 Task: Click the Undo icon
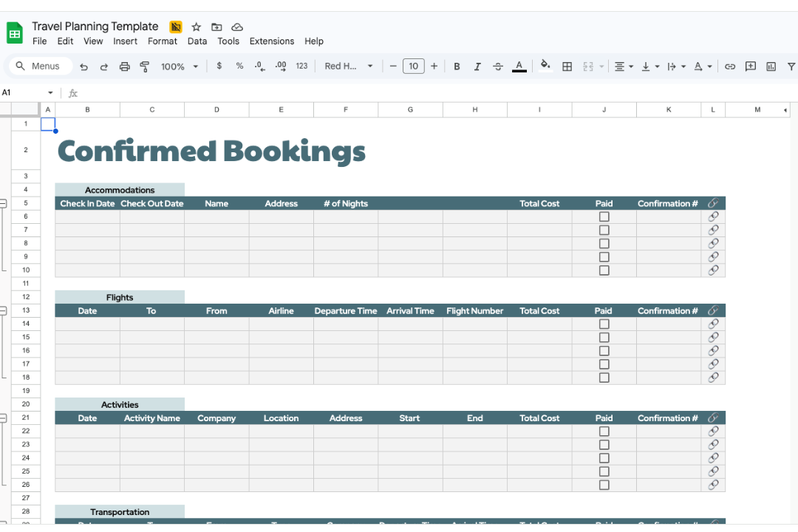tap(83, 66)
